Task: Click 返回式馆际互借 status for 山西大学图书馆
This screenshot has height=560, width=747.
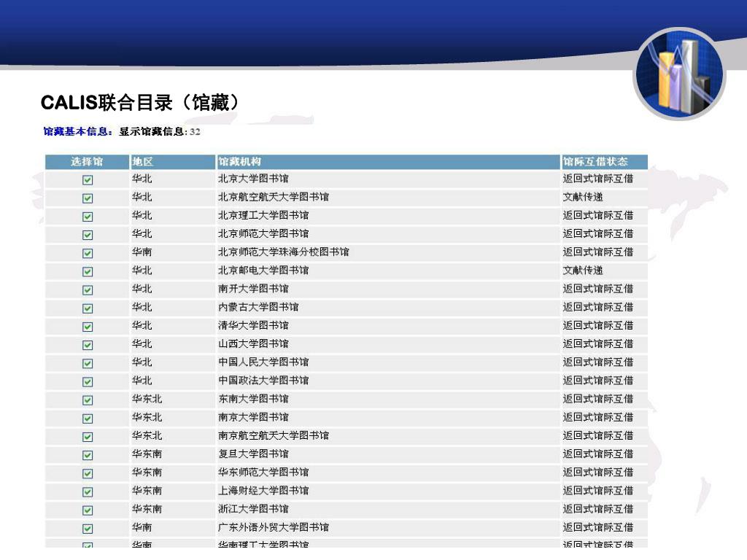Action: pos(598,344)
